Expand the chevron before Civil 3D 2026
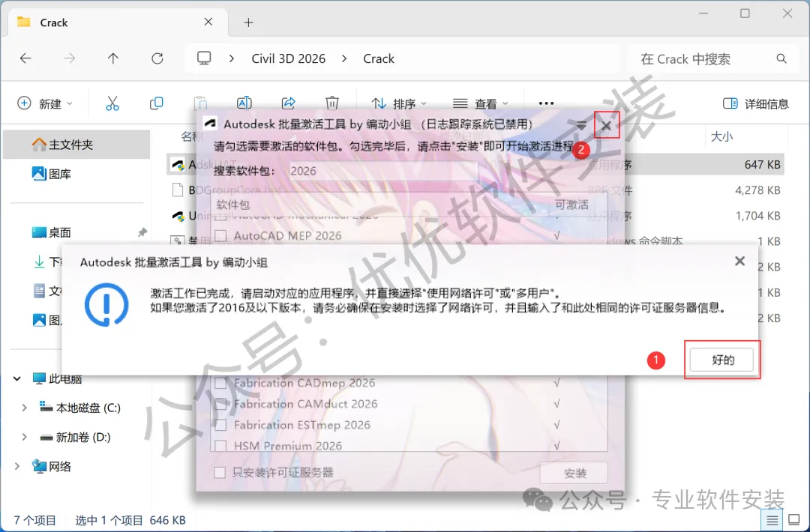810x532 pixels. [232, 59]
